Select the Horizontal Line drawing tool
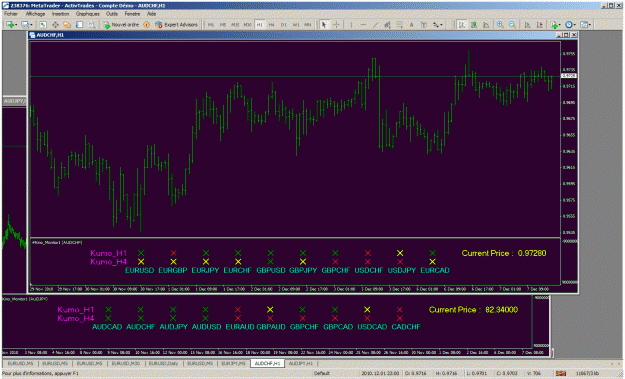The image size is (625, 379). 363,25
